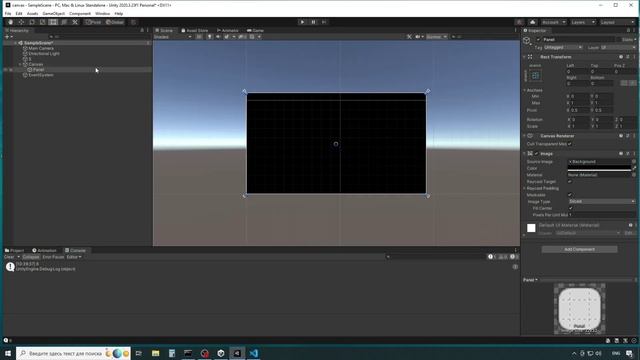This screenshot has width=640, height=360.
Task: Collapse the Rect Transform component
Action: (x=524, y=57)
